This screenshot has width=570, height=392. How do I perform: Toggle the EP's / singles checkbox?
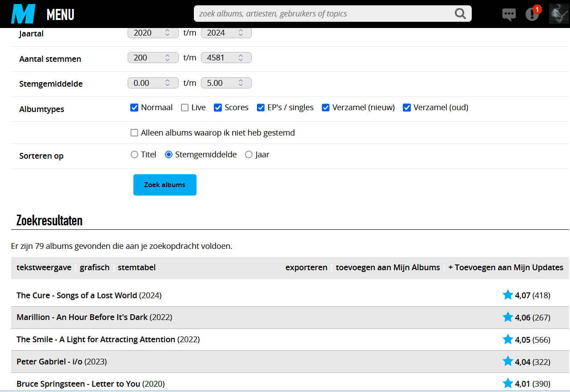tap(261, 108)
